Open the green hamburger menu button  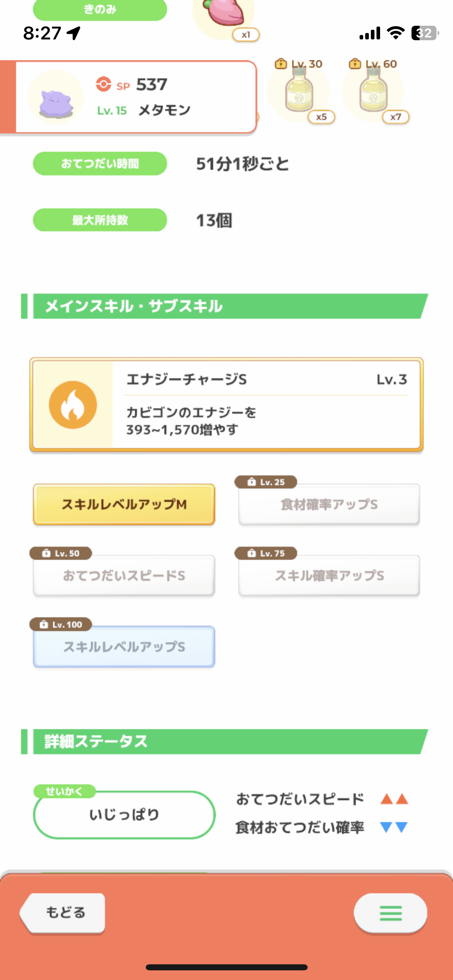391,913
